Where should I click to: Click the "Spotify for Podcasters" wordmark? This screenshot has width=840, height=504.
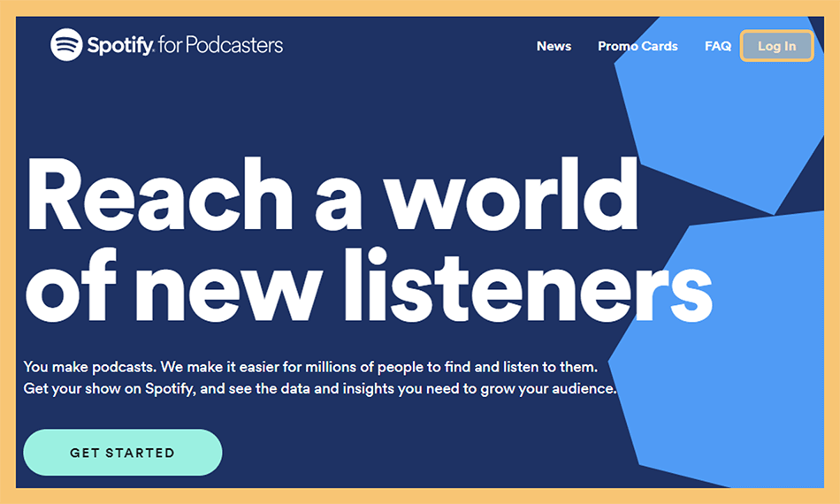click(185, 45)
